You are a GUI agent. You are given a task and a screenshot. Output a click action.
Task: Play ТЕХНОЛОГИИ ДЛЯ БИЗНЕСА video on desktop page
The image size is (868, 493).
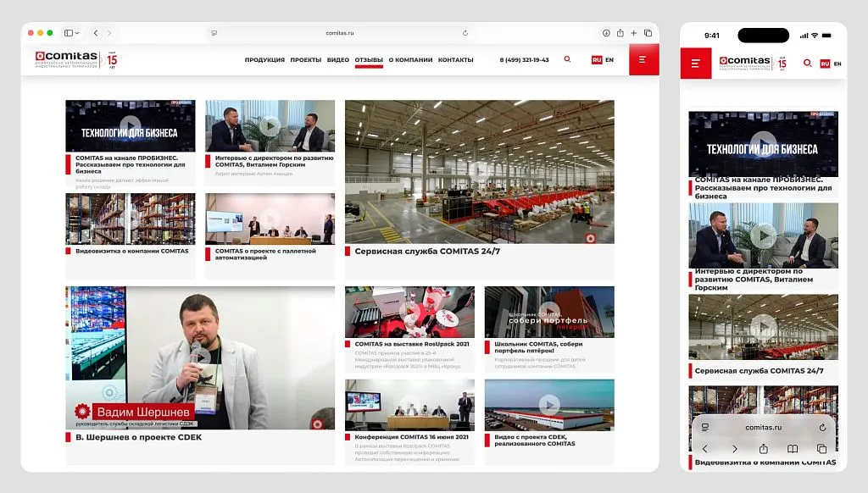coord(130,125)
